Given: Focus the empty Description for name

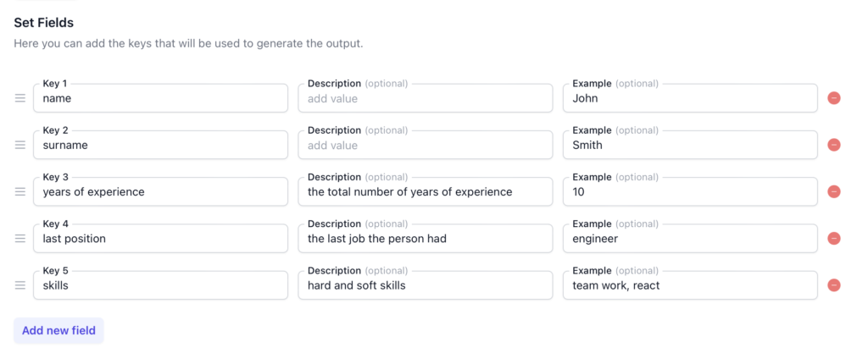Looking at the screenshot, I should tap(425, 99).
